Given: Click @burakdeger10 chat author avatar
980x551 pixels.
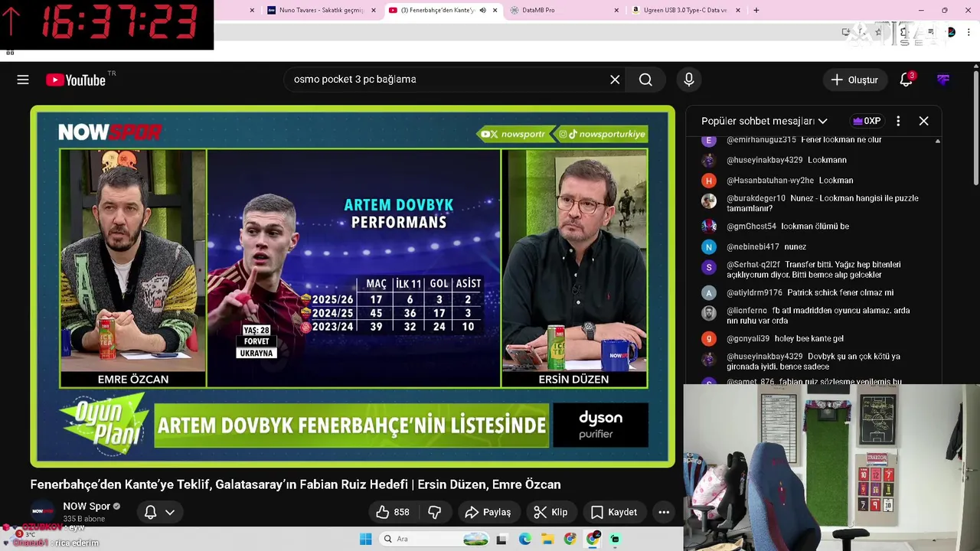Looking at the screenshot, I should point(709,201).
